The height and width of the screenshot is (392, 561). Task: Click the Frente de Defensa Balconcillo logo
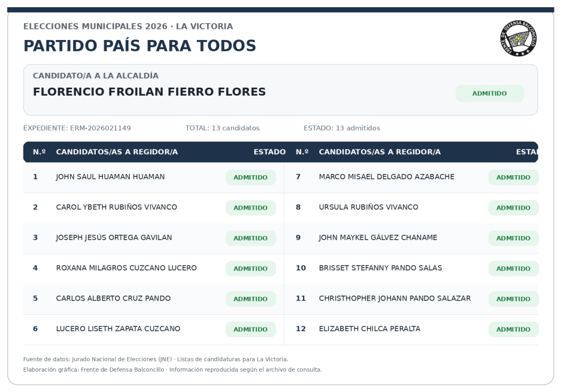click(518, 38)
